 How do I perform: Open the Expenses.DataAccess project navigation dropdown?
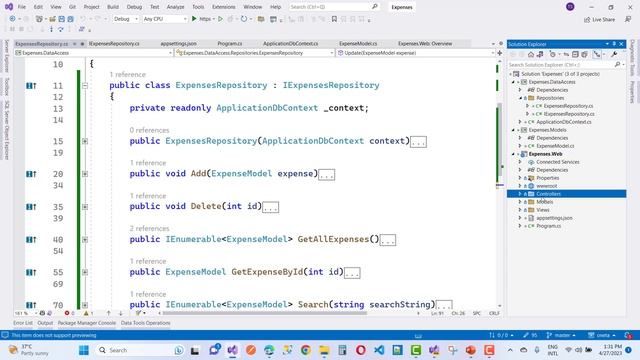pyautogui.click(x=93, y=53)
